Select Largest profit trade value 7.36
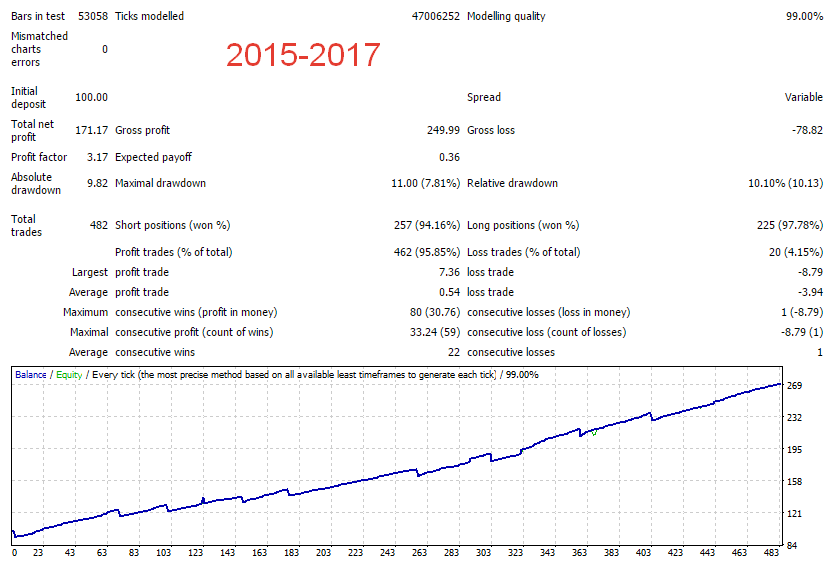 pyautogui.click(x=449, y=272)
